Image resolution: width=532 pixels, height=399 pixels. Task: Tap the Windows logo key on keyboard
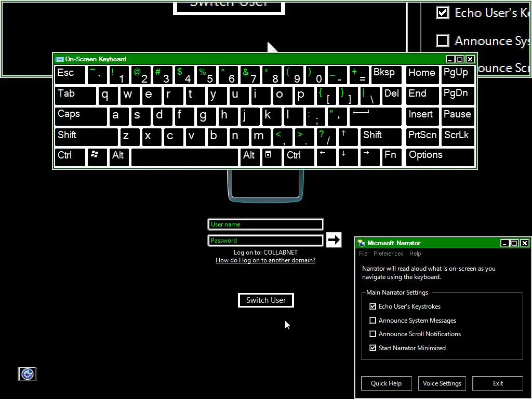pos(97,157)
